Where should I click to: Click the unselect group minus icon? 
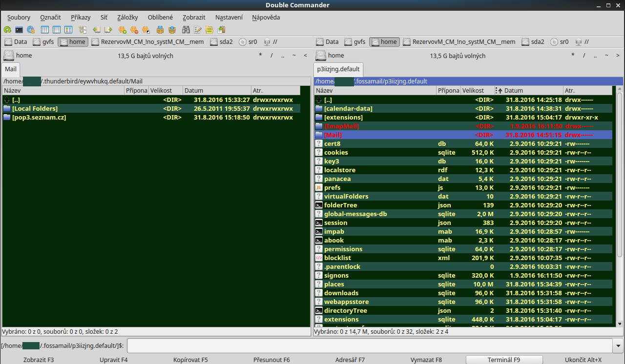[x=134, y=30]
